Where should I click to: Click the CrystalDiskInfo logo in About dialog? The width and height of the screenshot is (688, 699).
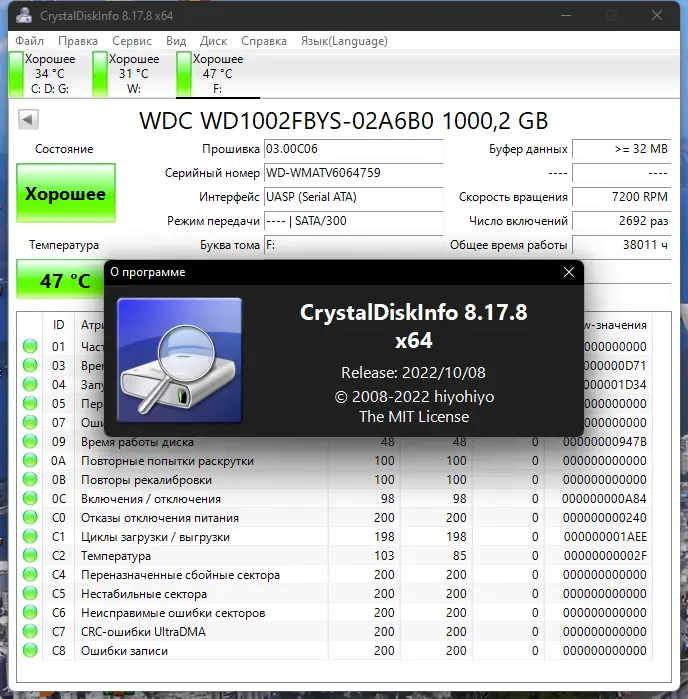coord(179,360)
